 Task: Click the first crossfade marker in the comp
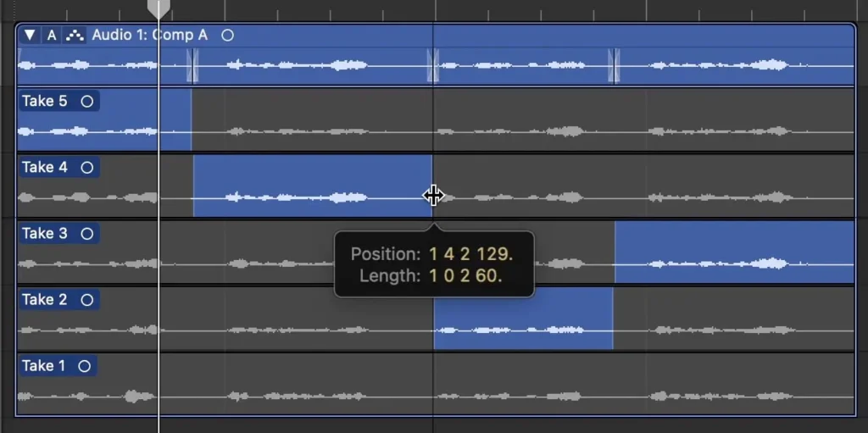click(192, 65)
